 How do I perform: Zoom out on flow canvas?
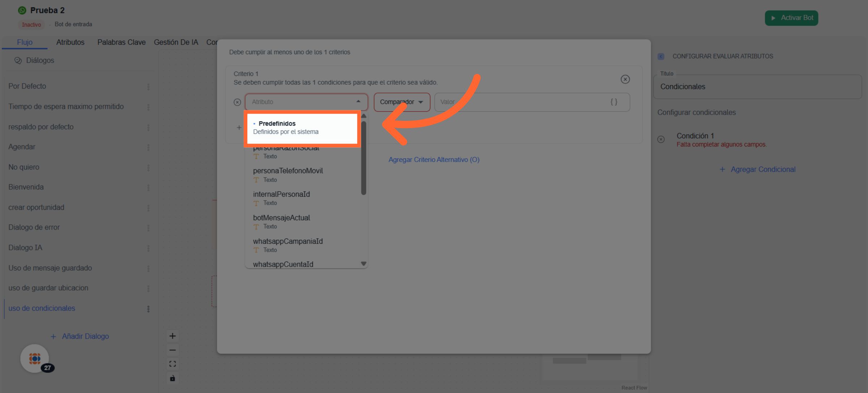(x=173, y=350)
